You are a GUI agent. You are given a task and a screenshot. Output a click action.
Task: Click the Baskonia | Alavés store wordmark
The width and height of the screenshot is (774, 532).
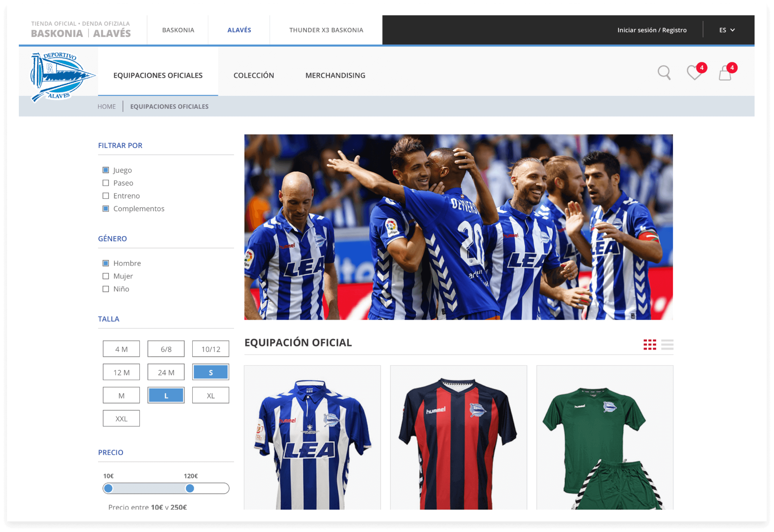[x=81, y=33]
